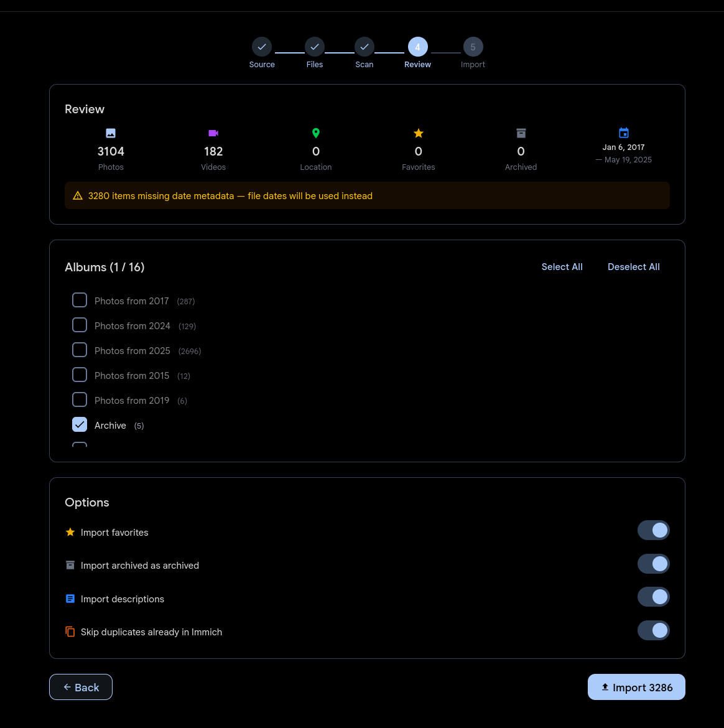Click Deselect All albums link
Screen dimensions: 724x728
pyautogui.click(x=633, y=267)
